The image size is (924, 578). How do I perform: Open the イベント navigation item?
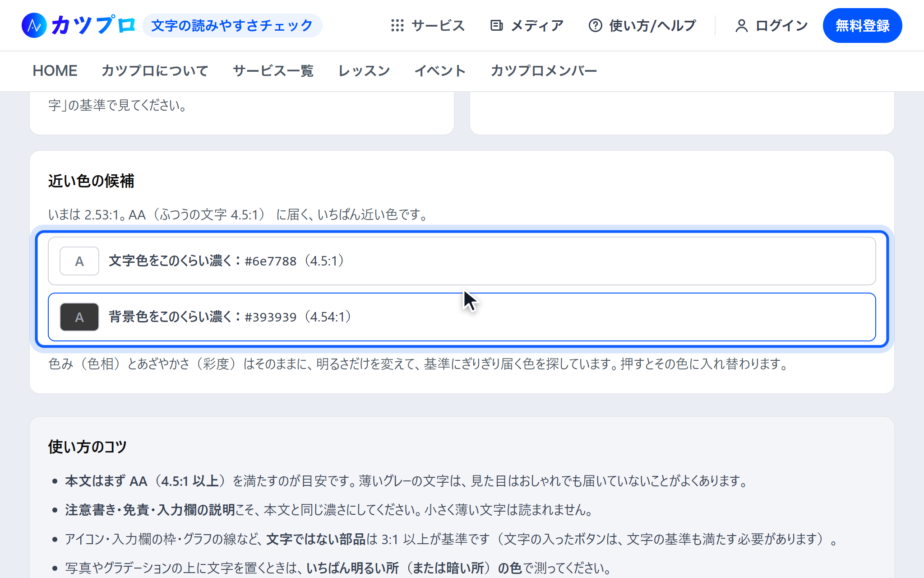point(440,71)
